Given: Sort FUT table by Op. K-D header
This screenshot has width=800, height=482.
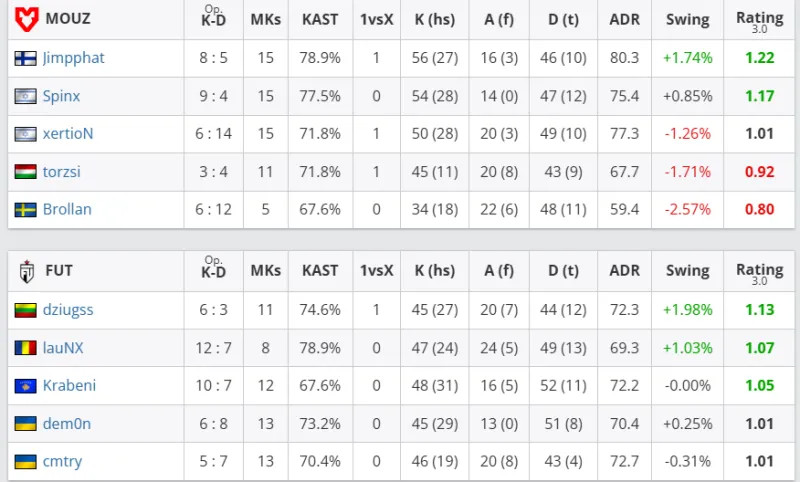Looking at the screenshot, I should tap(213, 269).
